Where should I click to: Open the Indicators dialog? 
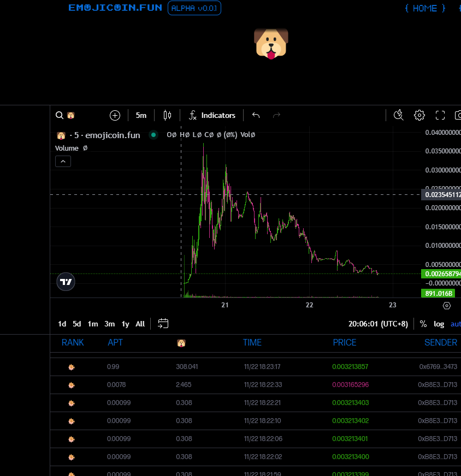pos(212,115)
